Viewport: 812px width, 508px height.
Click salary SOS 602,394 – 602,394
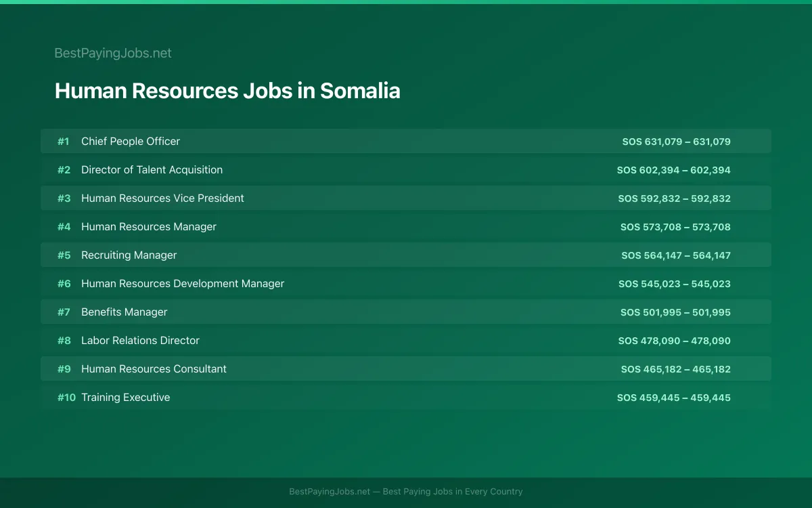[674, 170]
